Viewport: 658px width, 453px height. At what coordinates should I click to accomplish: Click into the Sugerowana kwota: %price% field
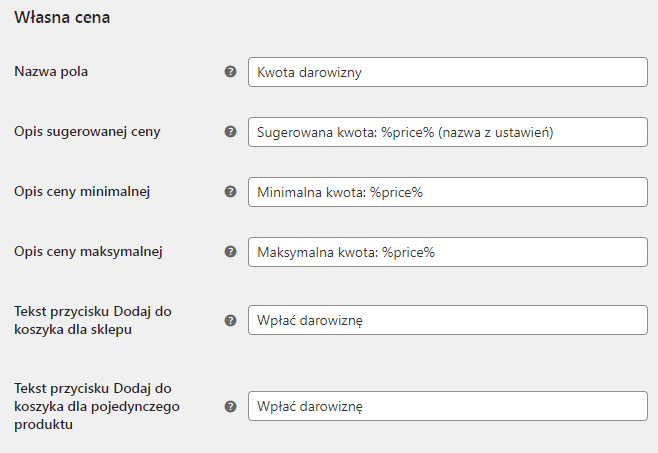pyautogui.click(x=448, y=132)
